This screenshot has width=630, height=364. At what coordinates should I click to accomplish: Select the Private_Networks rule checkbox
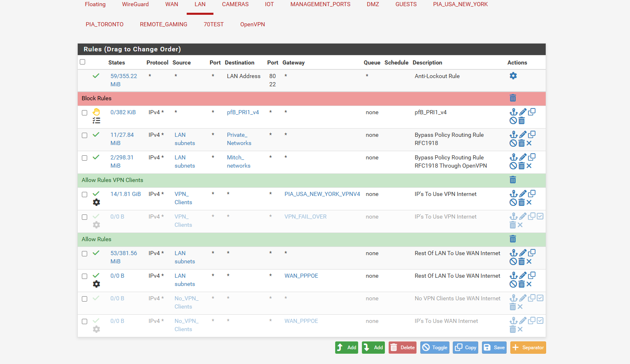pos(84,135)
